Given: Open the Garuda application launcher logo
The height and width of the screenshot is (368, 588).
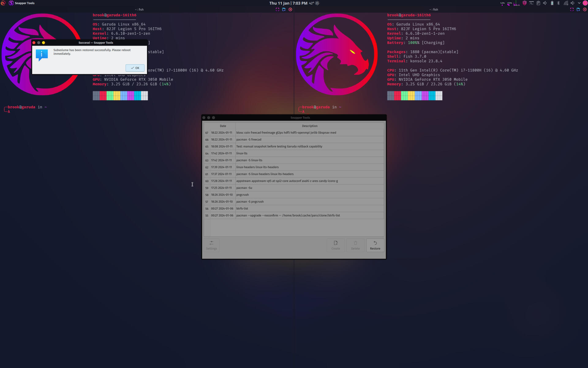Looking at the screenshot, I should pos(3,3).
